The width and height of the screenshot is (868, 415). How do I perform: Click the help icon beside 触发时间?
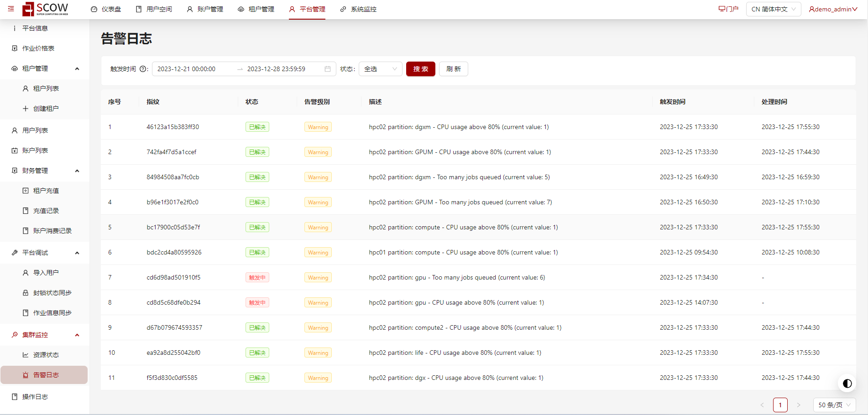143,69
